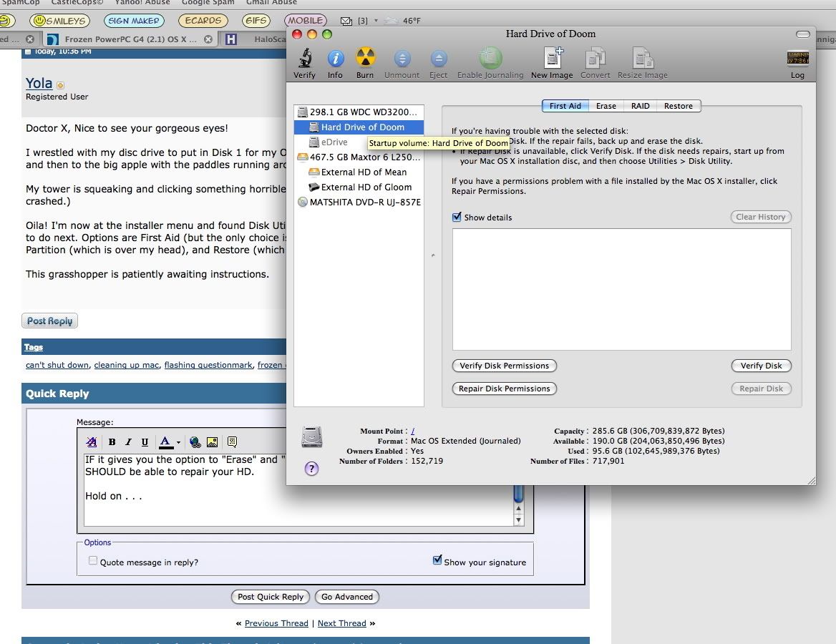Screen dimensions: 836x644
Task: Click the mail envelope icon in browser toolbar
Action: pyautogui.click(x=346, y=21)
